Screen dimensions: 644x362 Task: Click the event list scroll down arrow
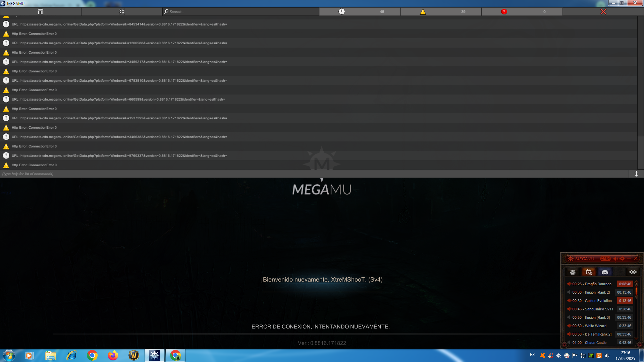(x=636, y=338)
